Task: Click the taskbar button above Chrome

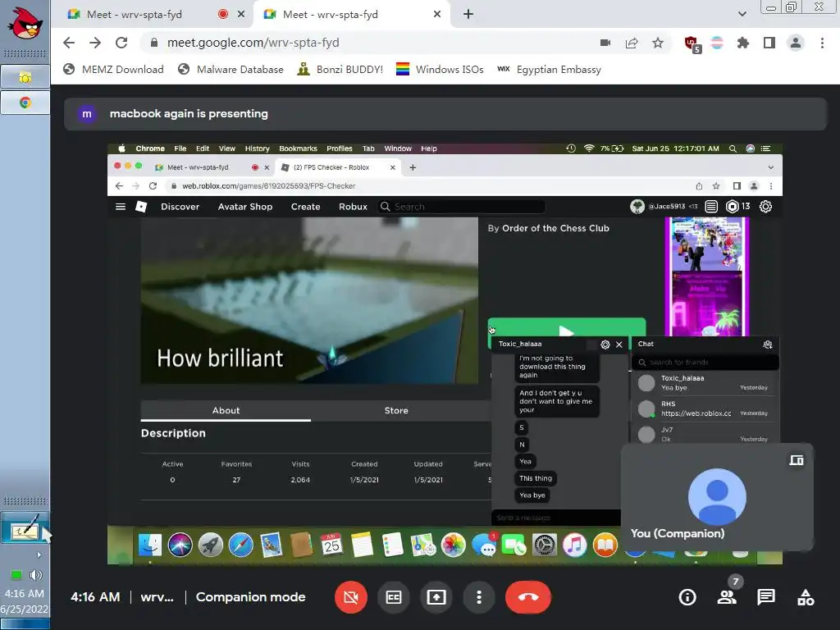Action: pyautogui.click(x=25, y=77)
